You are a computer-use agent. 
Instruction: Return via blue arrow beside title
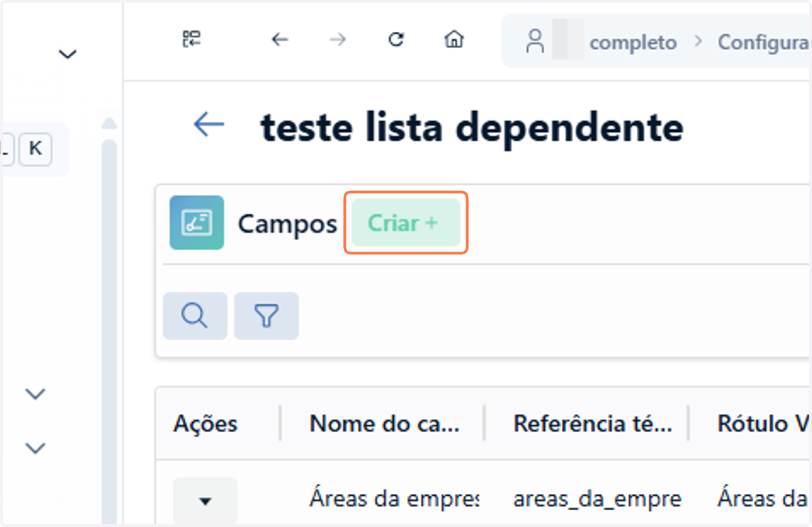208,124
